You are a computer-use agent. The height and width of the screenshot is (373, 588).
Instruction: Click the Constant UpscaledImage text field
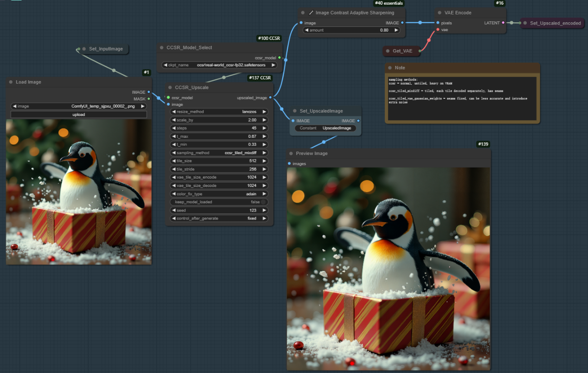325,128
